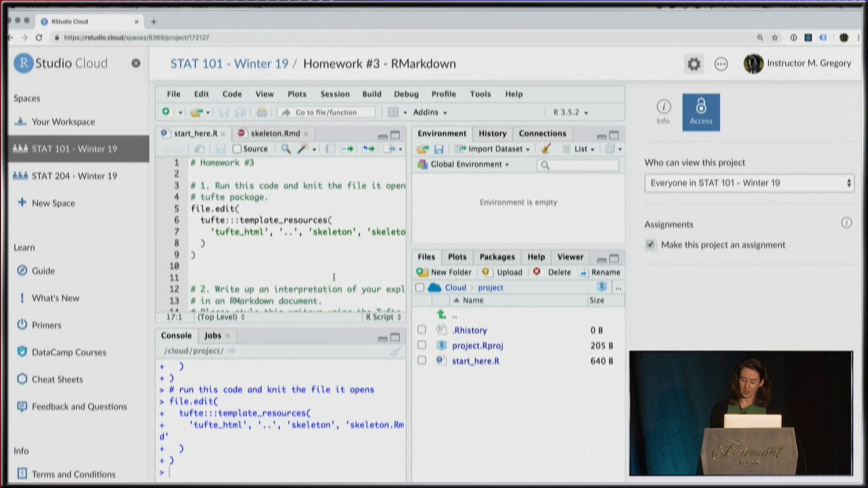Open the File menu
This screenshot has width=868, height=488.
pos(174,94)
